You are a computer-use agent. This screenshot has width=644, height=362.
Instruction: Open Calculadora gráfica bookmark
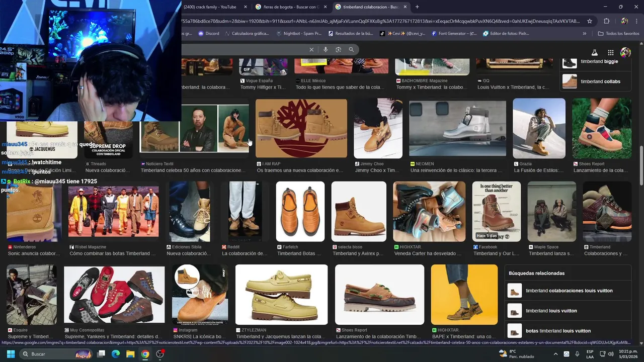pyautogui.click(x=247, y=34)
